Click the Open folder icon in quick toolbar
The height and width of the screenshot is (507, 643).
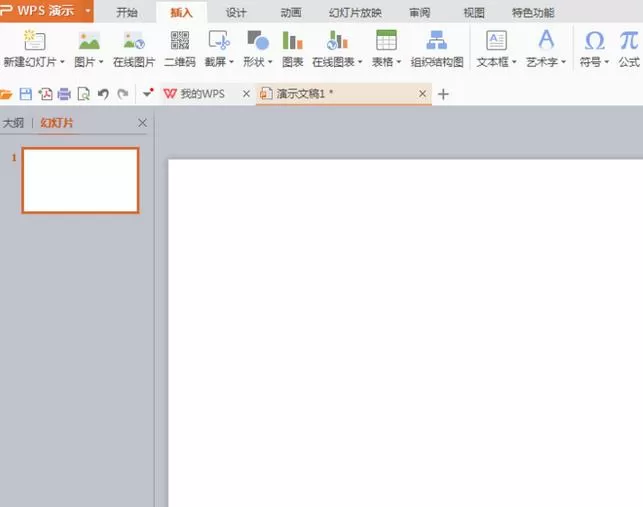click(6, 94)
